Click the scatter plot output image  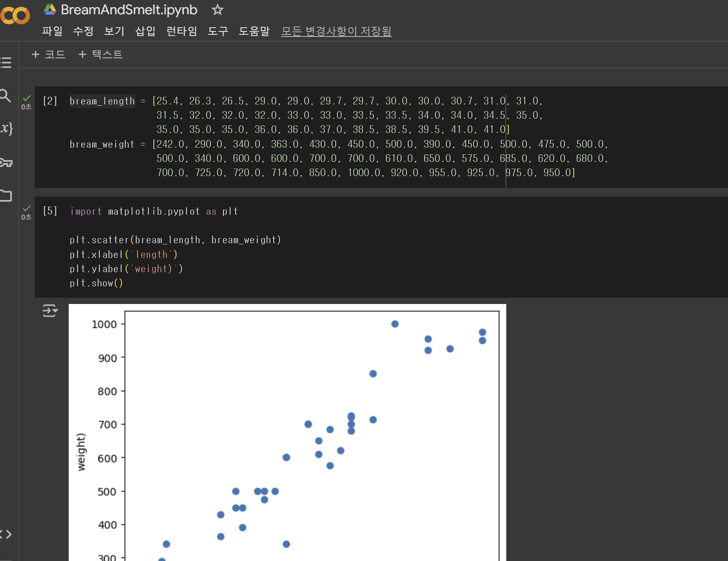click(288, 432)
